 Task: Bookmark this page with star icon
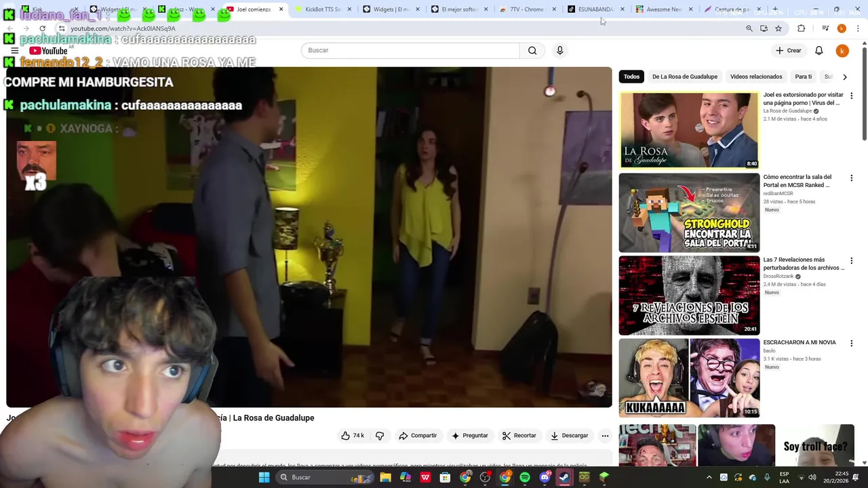778,28
